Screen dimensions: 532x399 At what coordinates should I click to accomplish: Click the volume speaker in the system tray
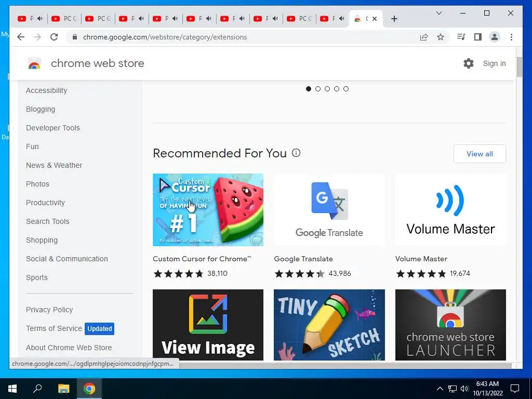(464, 389)
